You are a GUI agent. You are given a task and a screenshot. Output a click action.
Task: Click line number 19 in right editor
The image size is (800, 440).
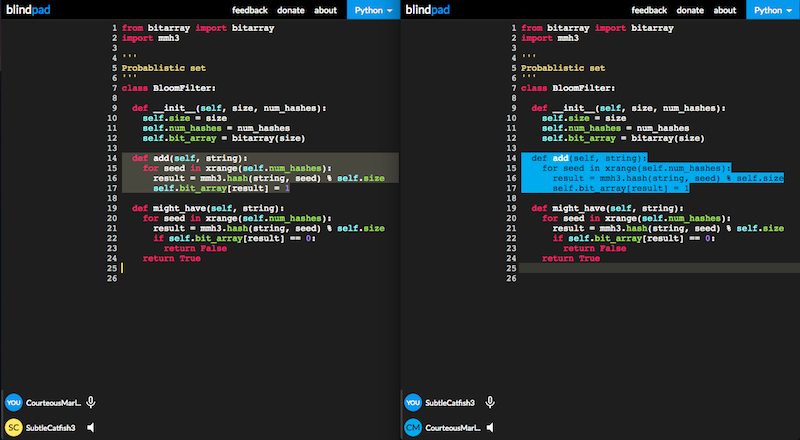[x=511, y=208]
